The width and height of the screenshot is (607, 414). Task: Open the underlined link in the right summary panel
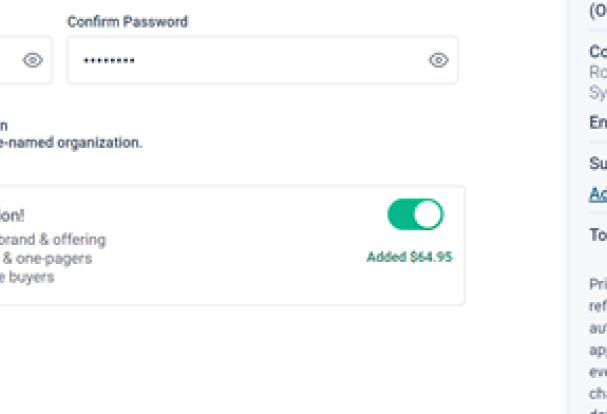click(x=597, y=194)
